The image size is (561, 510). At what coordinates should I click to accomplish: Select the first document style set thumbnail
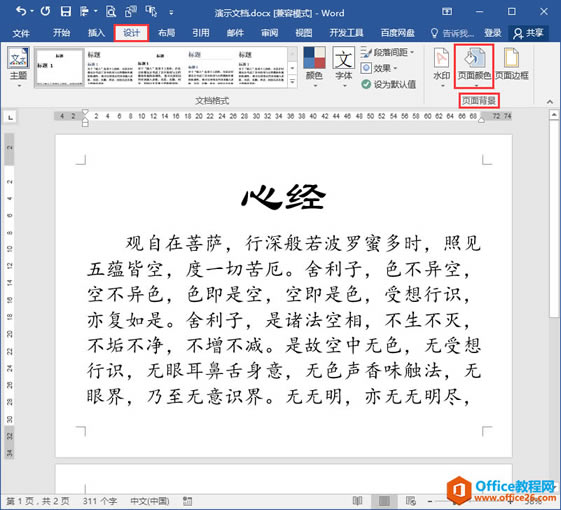tap(60, 68)
